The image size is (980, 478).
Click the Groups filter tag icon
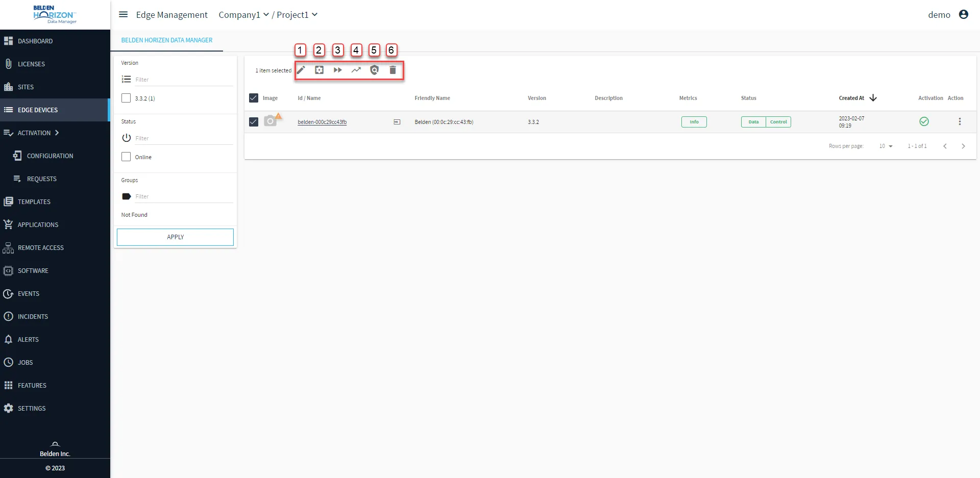coord(127,196)
